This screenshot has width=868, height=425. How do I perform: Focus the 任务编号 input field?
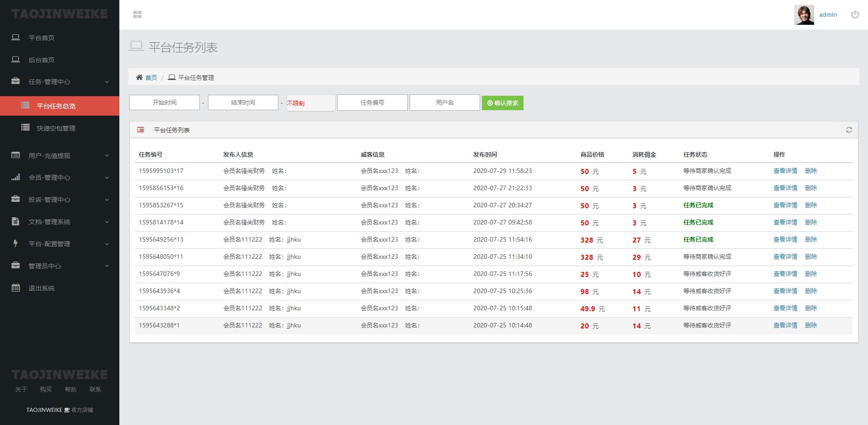point(373,103)
